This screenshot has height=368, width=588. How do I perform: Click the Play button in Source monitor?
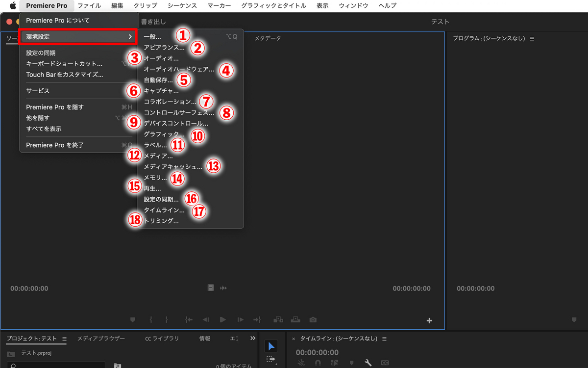223,319
